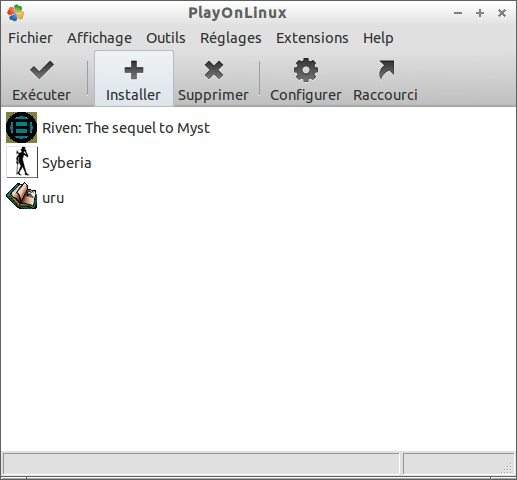The width and height of the screenshot is (517, 480).
Task: Click the Exécuter checkmark icon
Action: coord(42,70)
